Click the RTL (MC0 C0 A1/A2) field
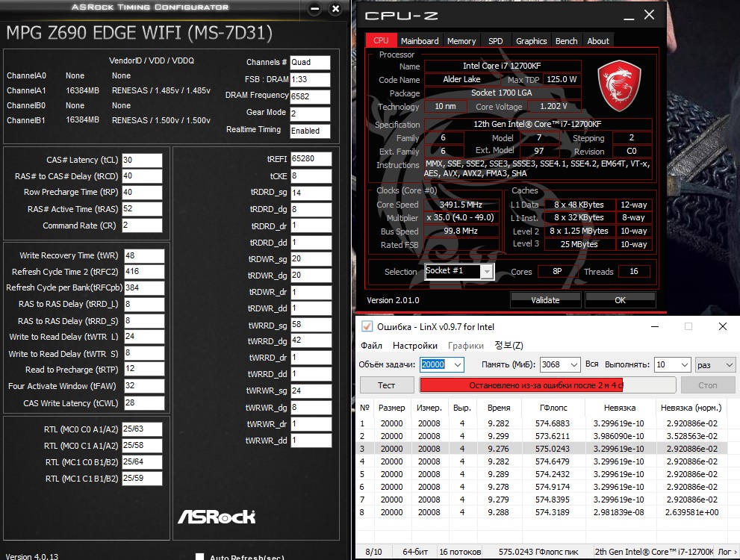The width and height of the screenshot is (740, 560). click(142, 429)
